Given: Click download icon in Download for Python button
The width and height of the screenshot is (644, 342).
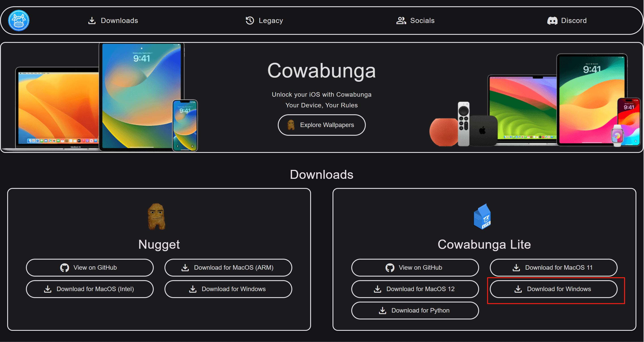Looking at the screenshot, I should click(383, 311).
